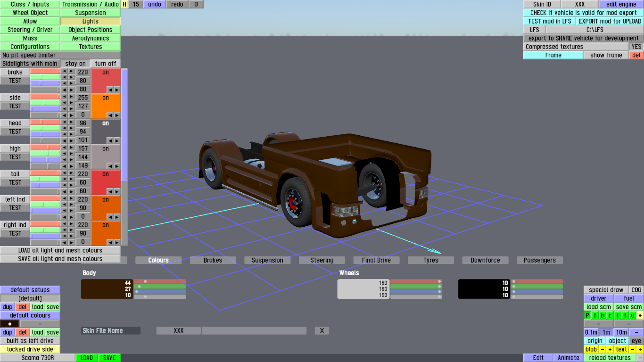Switch to the Tyres setup tab

click(x=431, y=260)
